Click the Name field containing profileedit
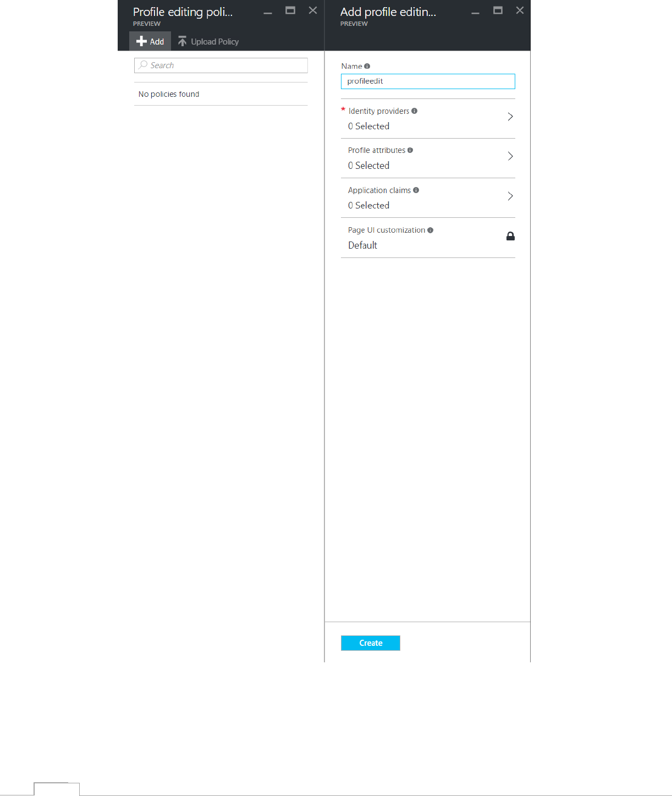 428,81
